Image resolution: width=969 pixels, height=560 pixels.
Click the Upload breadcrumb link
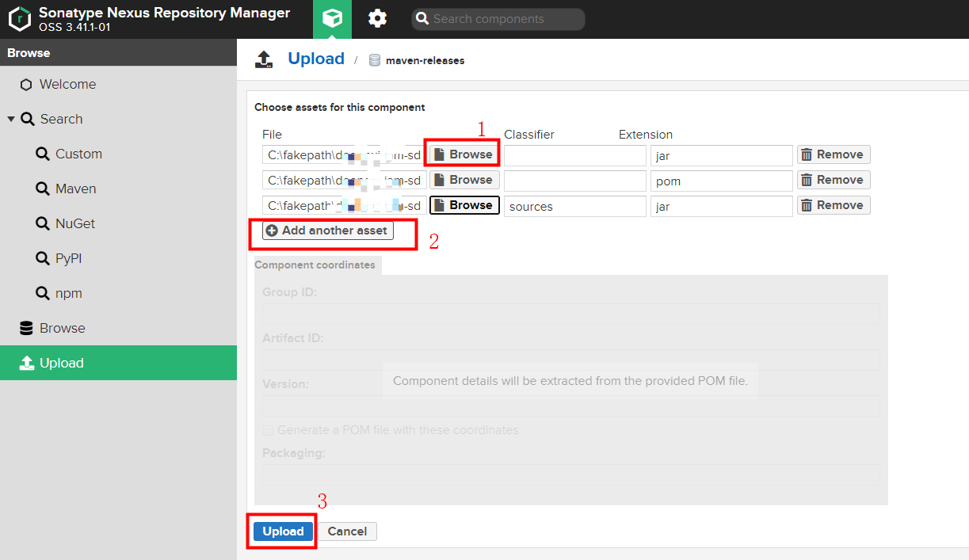[316, 59]
